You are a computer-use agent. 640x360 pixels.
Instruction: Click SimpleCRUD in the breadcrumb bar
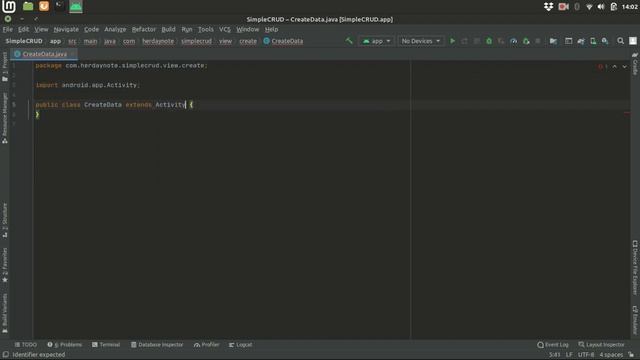click(x=24, y=41)
